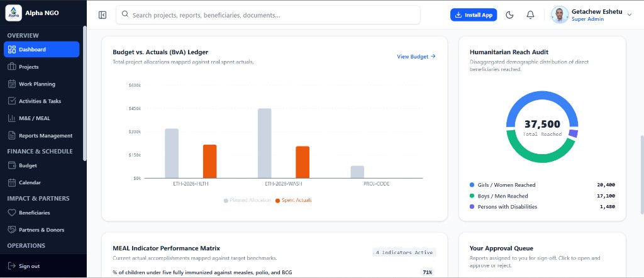644x278 pixels.
Task: Click the 71% immunization value badge
Action: (x=427, y=272)
